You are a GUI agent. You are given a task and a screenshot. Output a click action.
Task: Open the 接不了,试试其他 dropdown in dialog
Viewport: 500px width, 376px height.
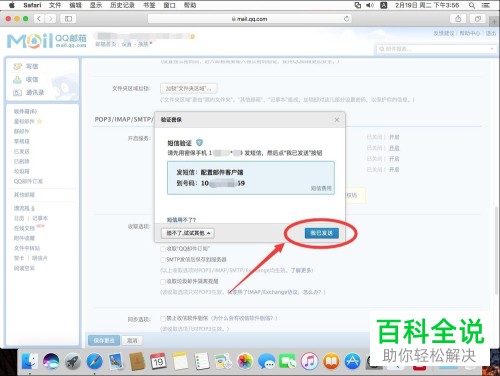pyautogui.click(x=188, y=233)
